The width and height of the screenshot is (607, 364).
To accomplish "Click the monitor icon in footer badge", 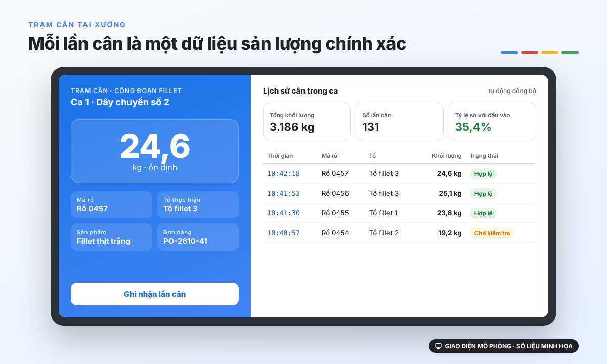I will (439, 346).
